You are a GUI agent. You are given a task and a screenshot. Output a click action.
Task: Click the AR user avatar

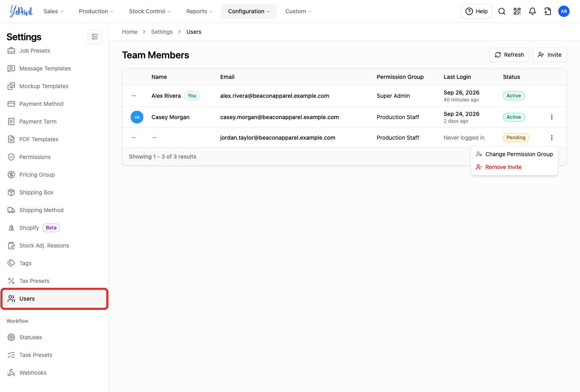pos(564,11)
